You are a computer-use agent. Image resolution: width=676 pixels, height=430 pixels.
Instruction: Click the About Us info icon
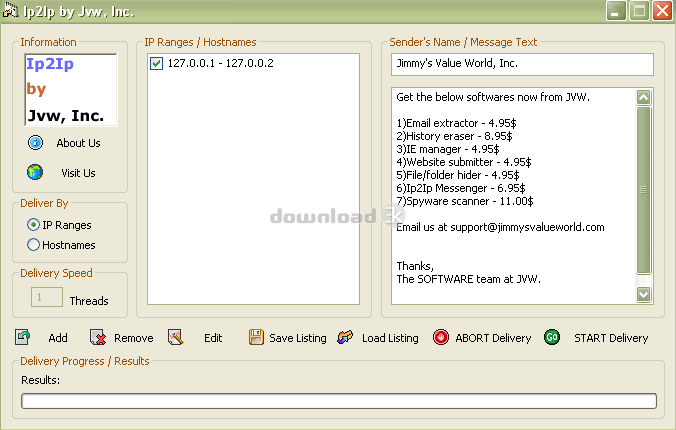click(35, 142)
